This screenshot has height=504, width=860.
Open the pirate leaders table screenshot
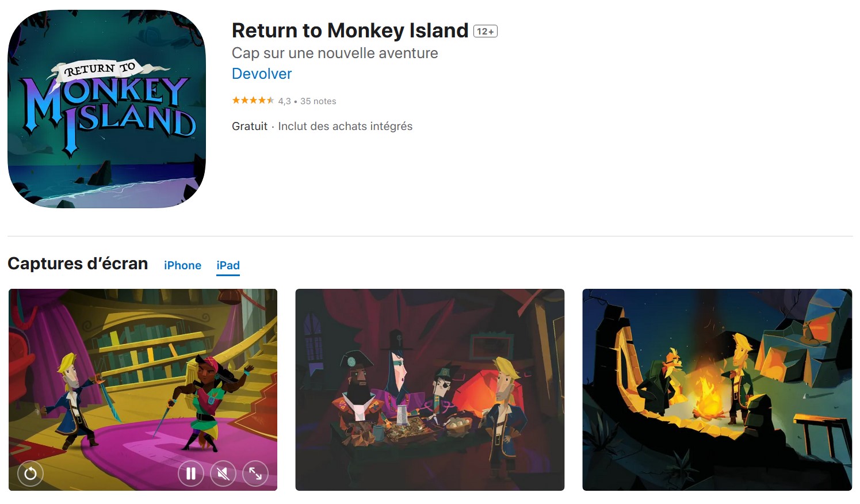(x=430, y=390)
